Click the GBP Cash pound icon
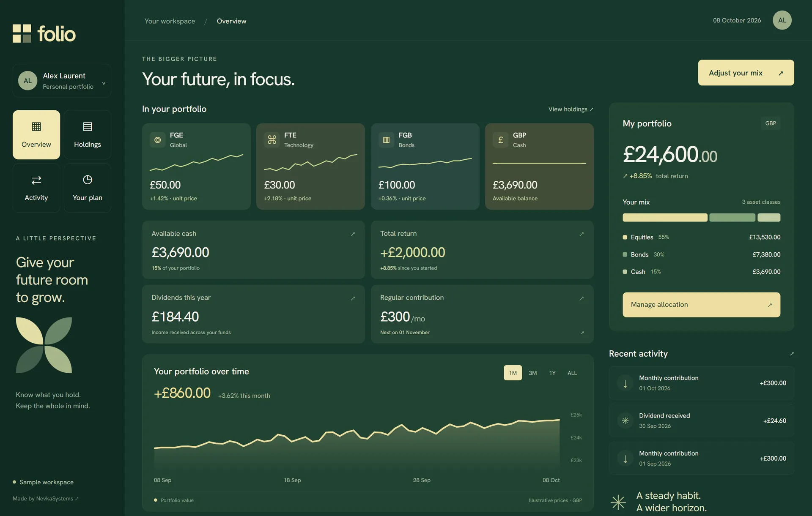The image size is (812, 516). pos(501,140)
